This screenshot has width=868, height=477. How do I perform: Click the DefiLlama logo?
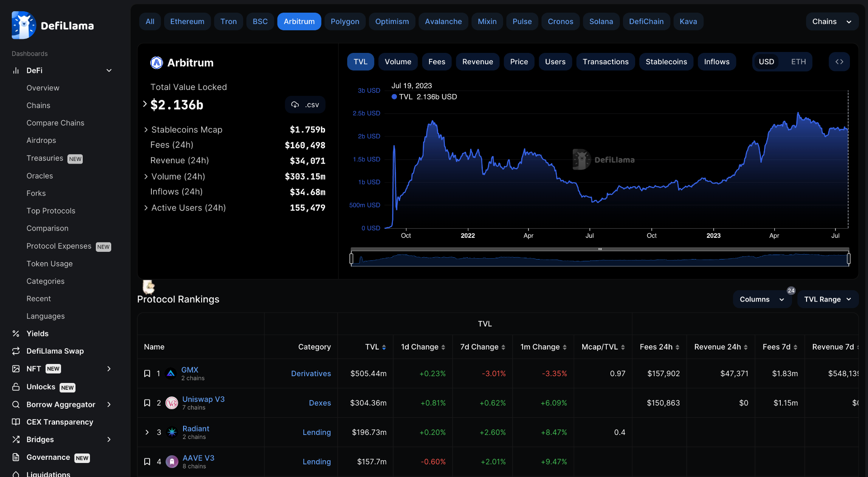pos(53,25)
